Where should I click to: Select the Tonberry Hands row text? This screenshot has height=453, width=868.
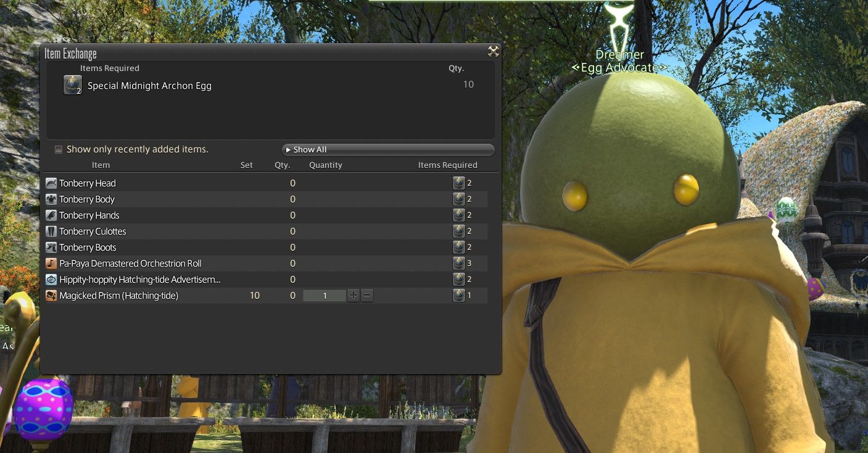89,215
